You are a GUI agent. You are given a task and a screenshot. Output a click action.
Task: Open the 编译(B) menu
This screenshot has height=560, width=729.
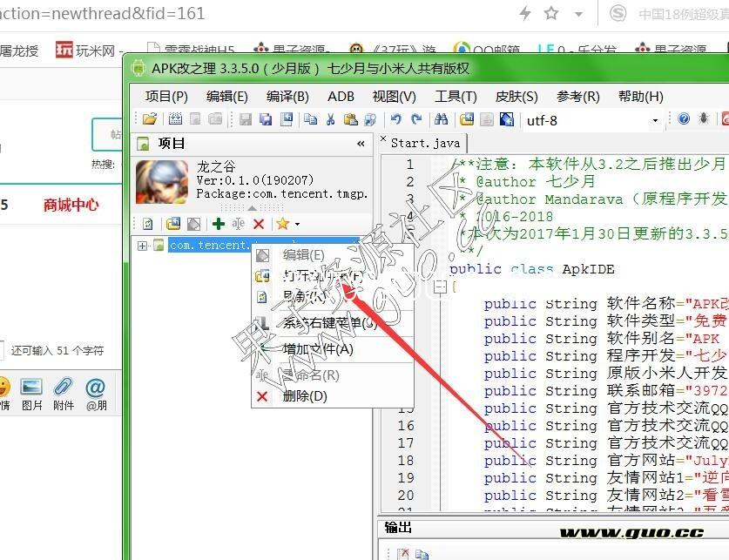[287, 96]
